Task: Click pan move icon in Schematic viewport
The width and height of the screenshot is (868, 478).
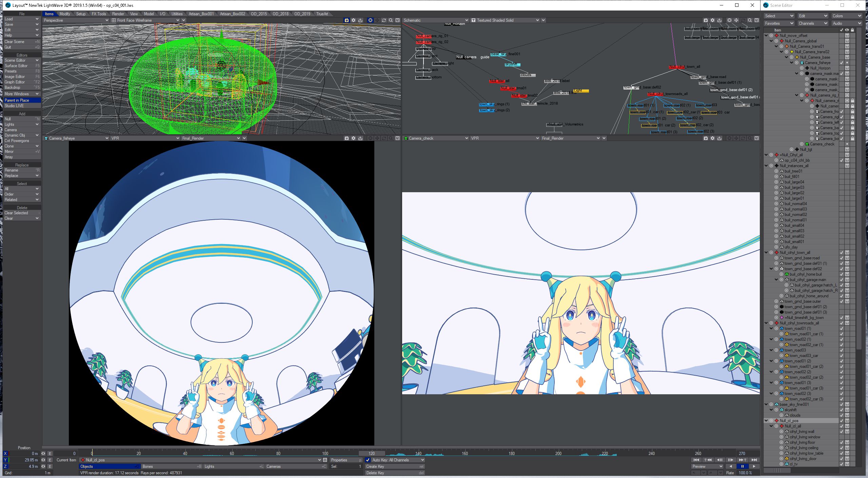Action: pyautogui.click(x=736, y=20)
